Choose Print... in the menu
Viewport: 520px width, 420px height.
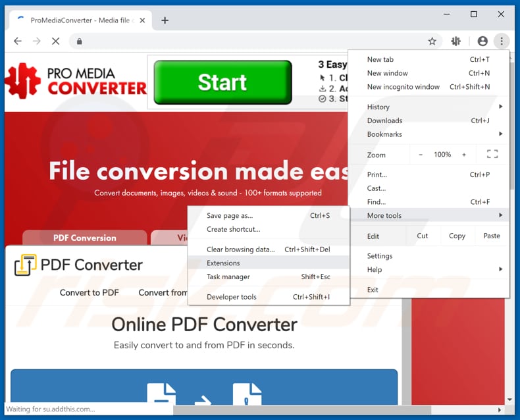click(429, 175)
